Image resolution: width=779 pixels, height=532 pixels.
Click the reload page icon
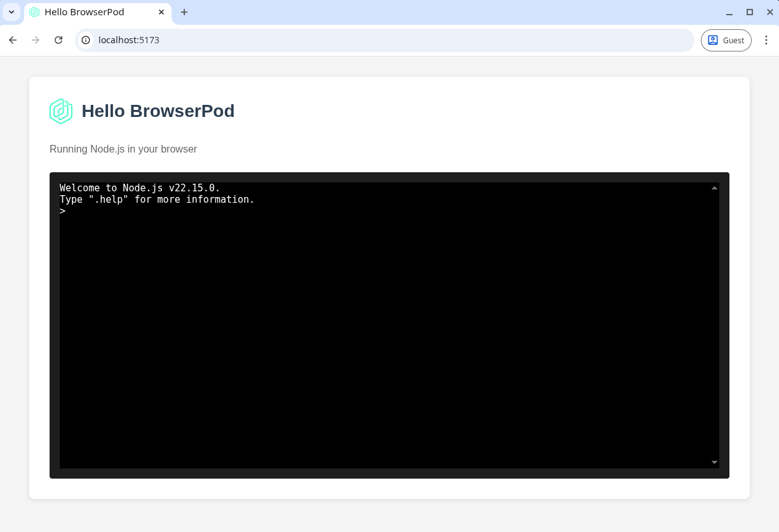click(58, 40)
